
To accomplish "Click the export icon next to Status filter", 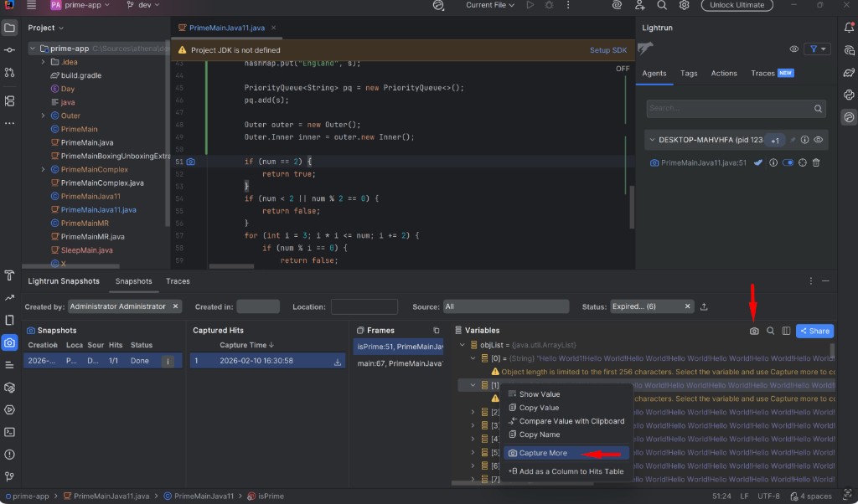I will coord(704,306).
